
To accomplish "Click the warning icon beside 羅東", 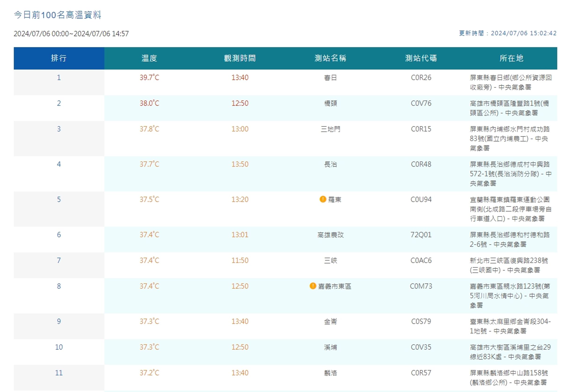I will (x=323, y=199).
